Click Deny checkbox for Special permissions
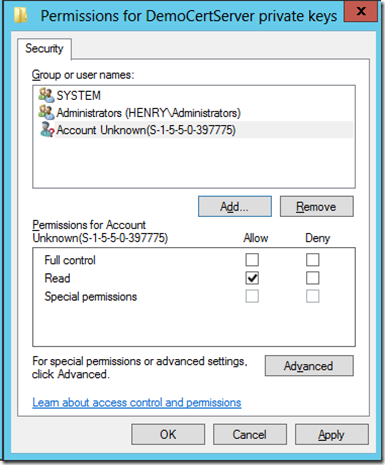Screen dimensions: 385x465 pyautogui.click(x=312, y=296)
